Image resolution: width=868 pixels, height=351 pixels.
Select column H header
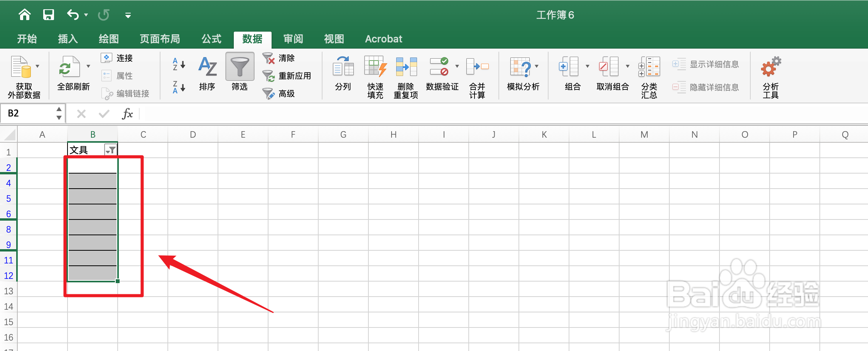point(393,135)
